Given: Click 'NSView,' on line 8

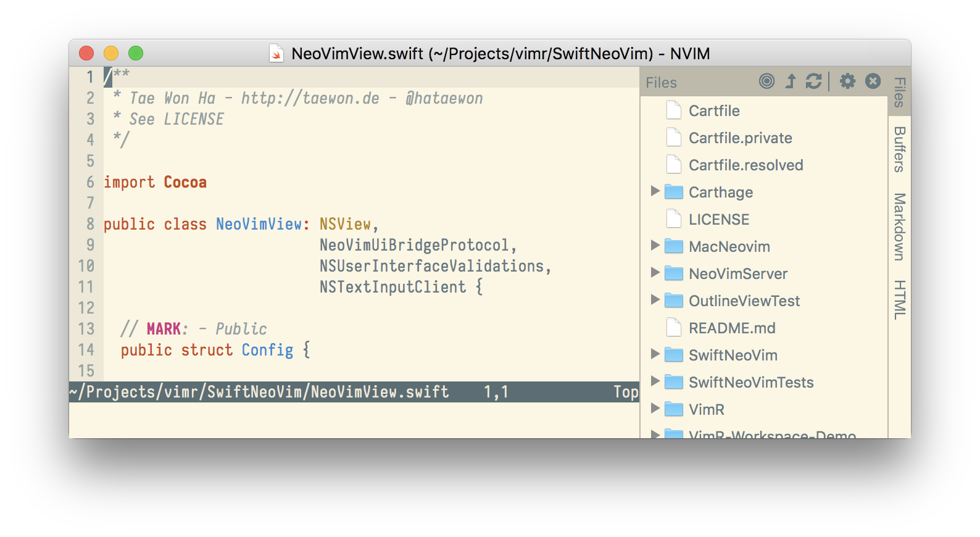Looking at the screenshot, I should point(349,225).
